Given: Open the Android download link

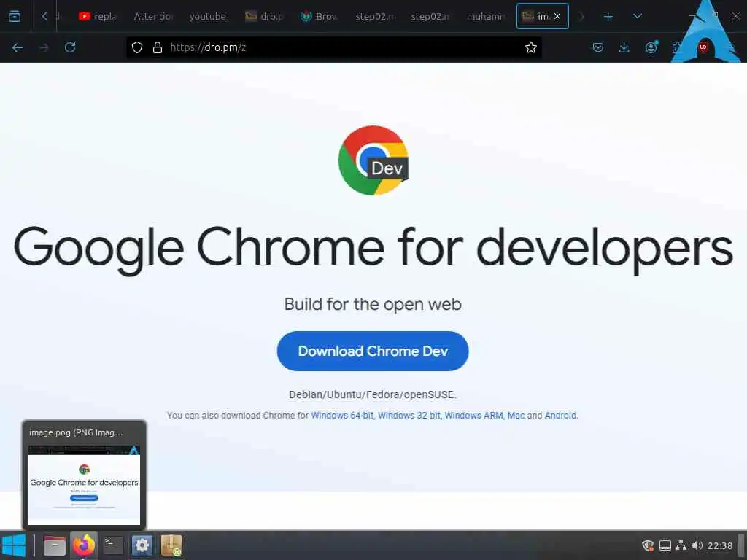Looking at the screenshot, I should tap(560, 415).
